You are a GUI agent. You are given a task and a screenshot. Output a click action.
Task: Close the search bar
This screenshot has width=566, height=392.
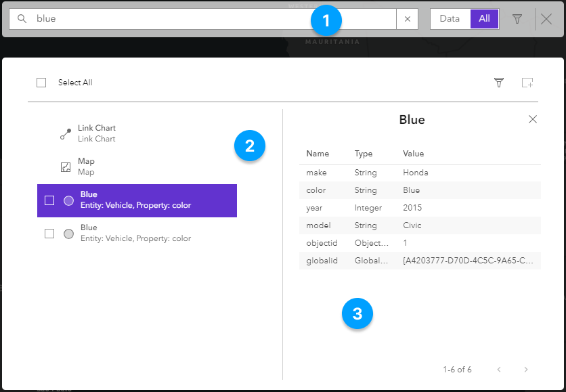(x=546, y=19)
